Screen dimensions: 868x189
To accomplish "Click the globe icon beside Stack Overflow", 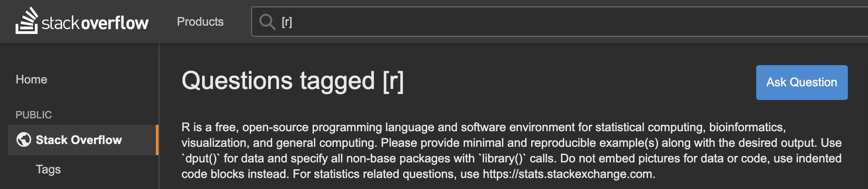I will [x=23, y=139].
